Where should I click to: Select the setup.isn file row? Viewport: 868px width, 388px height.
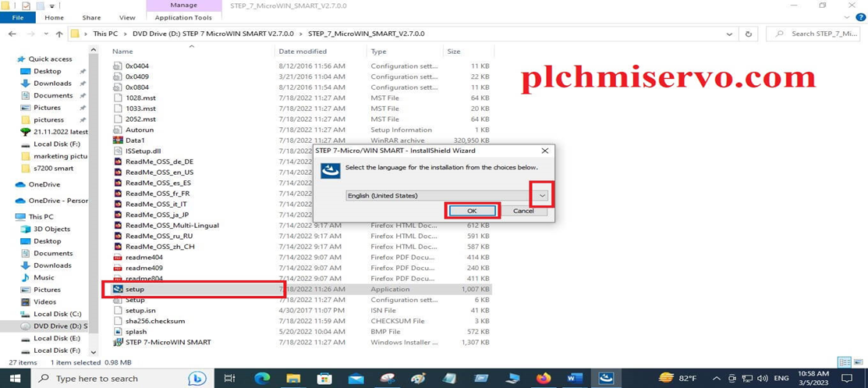tap(302, 311)
